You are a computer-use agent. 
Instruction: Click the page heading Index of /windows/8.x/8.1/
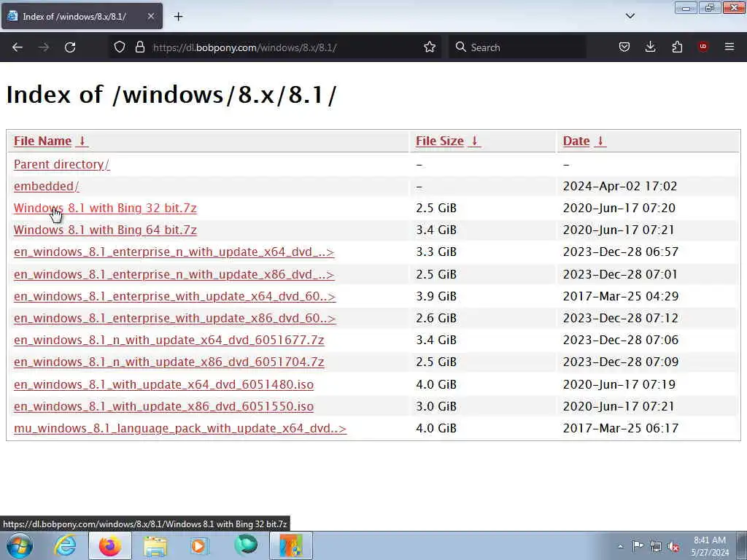pyautogui.click(x=171, y=94)
